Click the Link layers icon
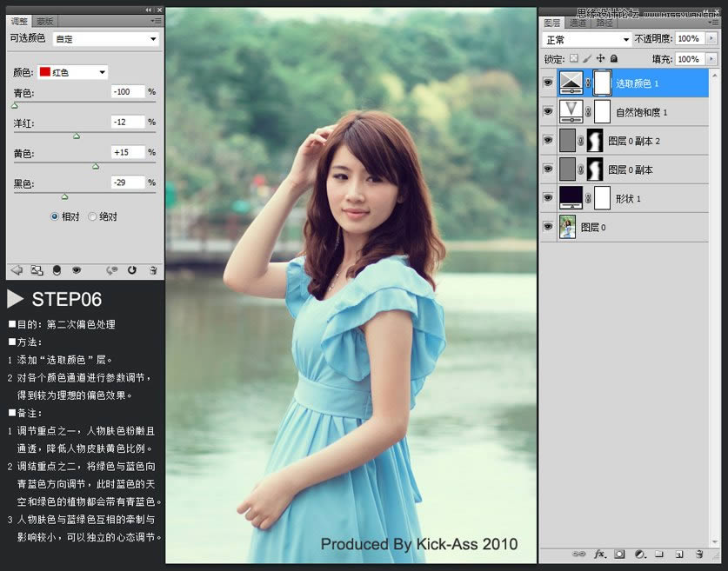The image size is (728, 571). tap(580, 554)
